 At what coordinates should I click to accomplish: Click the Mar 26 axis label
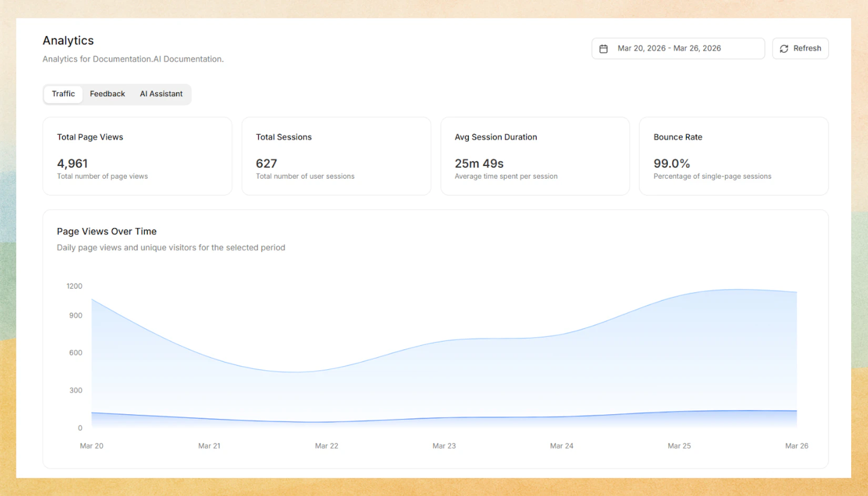coord(797,446)
